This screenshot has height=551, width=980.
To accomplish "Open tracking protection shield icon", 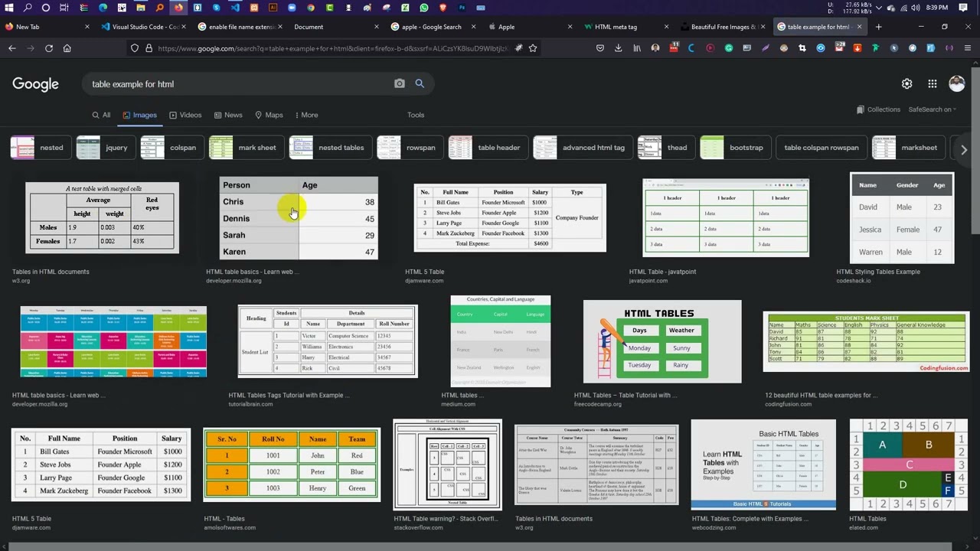I will click(135, 48).
